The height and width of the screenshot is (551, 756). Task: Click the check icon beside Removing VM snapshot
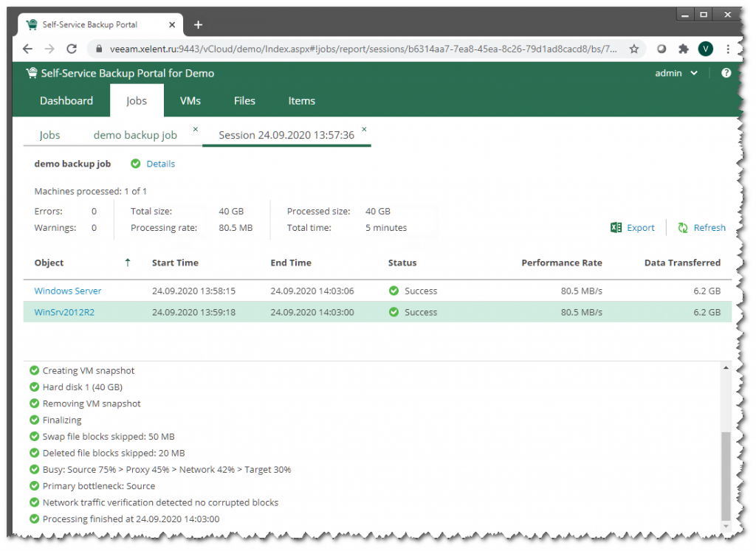click(x=34, y=403)
